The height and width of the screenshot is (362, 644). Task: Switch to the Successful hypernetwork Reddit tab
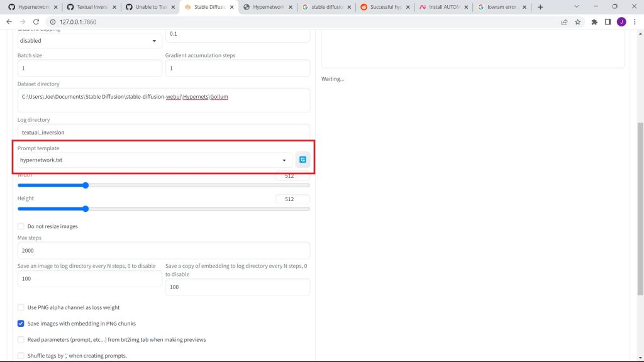[384, 7]
